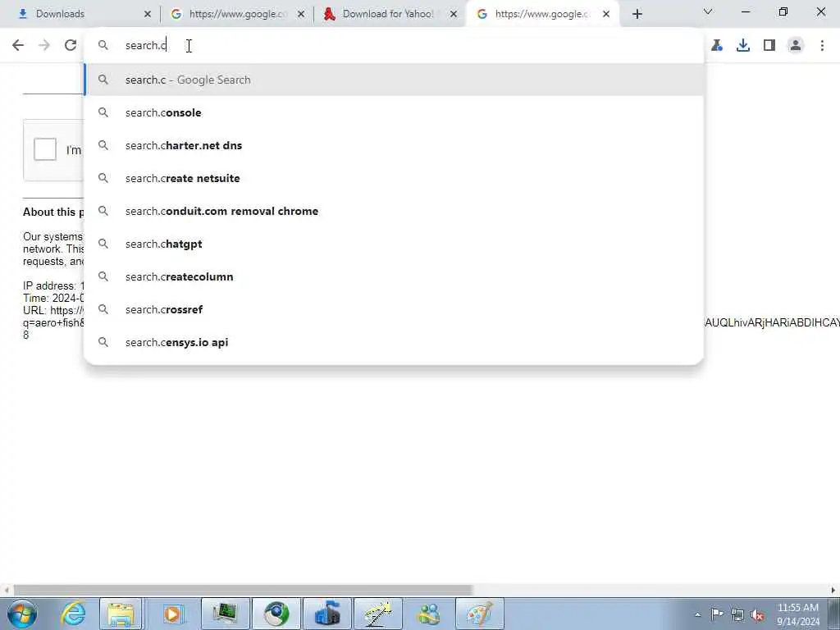
Task: Close the active google.com tab
Action: tap(606, 15)
